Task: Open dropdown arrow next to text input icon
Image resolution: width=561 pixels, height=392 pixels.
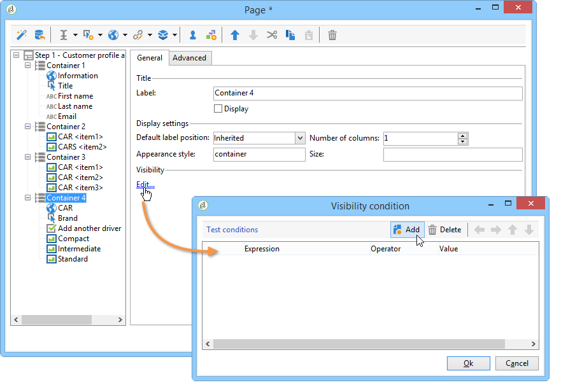Action: pos(75,35)
